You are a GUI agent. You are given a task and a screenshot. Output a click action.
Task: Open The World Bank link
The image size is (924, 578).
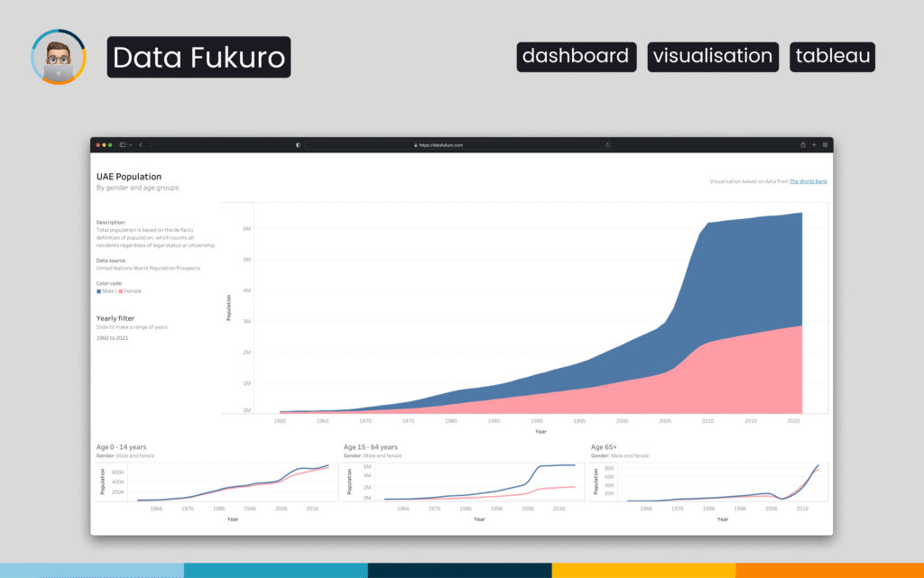(x=808, y=181)
